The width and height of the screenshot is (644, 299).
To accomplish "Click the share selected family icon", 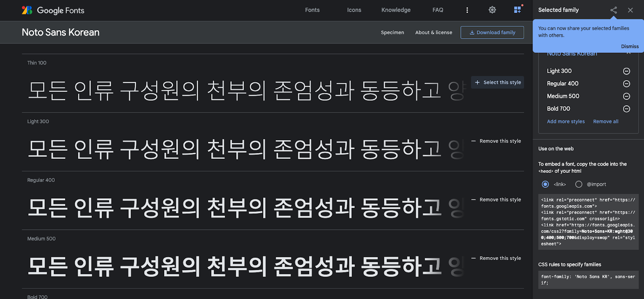I will tap(613, 10).
